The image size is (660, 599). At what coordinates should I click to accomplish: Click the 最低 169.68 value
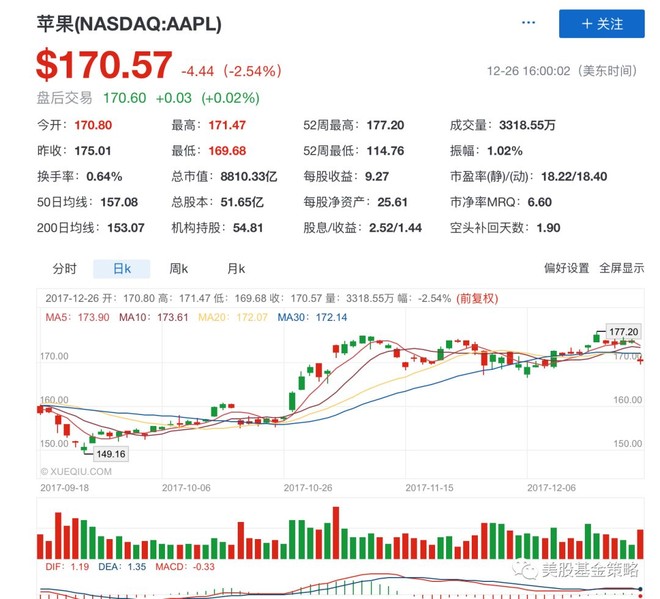(227, 151)
